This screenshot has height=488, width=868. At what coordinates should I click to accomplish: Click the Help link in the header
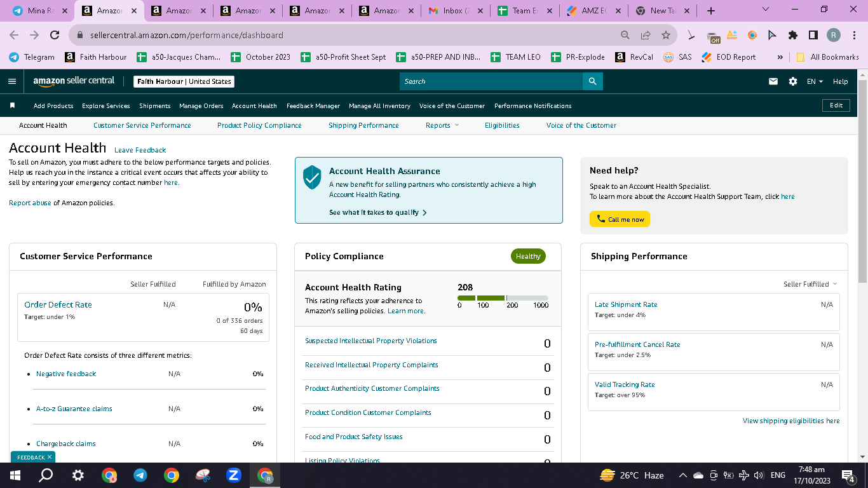pos(840,81)
